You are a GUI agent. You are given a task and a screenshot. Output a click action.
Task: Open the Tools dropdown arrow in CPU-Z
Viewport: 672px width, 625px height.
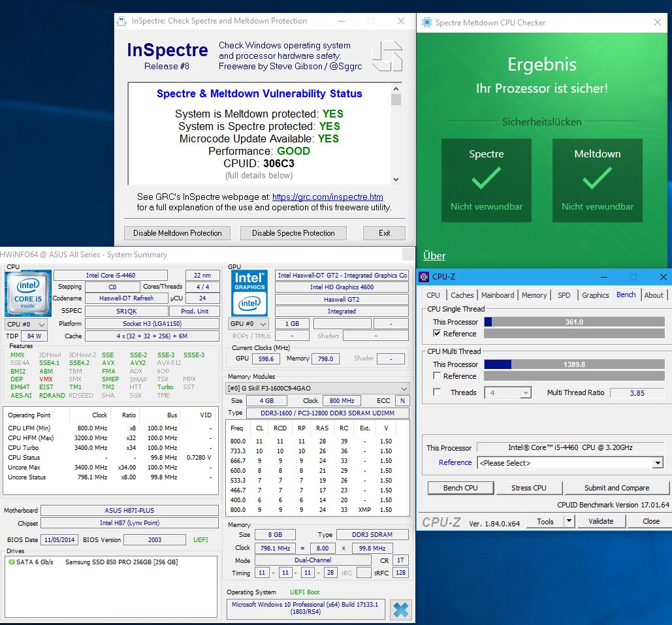pos(569,521)
